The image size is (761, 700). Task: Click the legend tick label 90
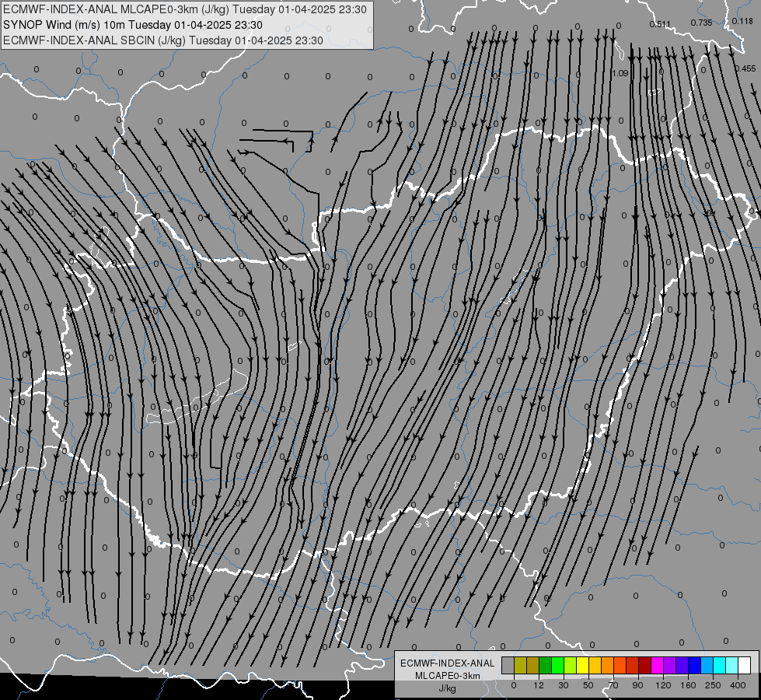637,685
